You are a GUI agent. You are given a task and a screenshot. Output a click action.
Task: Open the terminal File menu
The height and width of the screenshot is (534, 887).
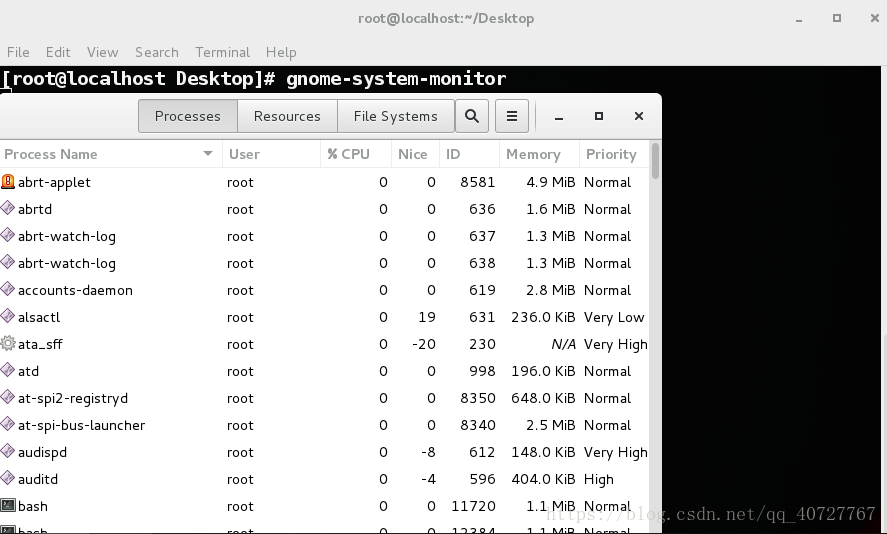(18, 52)
